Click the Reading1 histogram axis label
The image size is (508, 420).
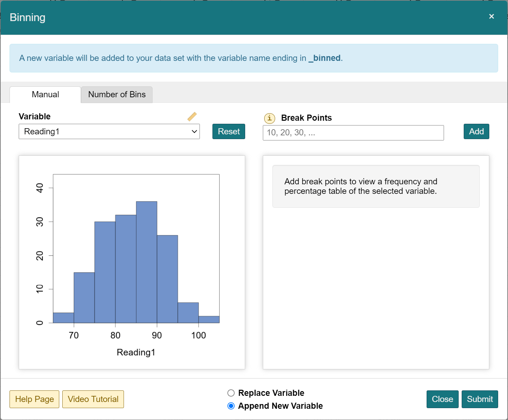[x=136, y=352]
